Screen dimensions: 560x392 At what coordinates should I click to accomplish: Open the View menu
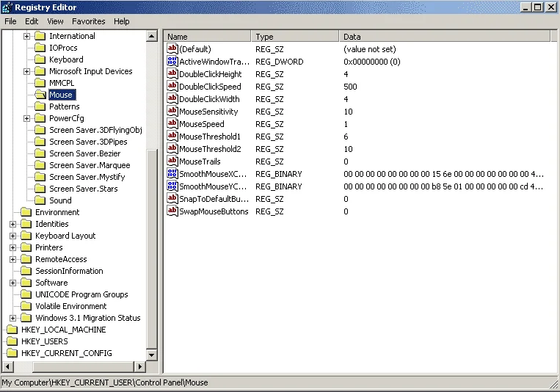point(55,21)
